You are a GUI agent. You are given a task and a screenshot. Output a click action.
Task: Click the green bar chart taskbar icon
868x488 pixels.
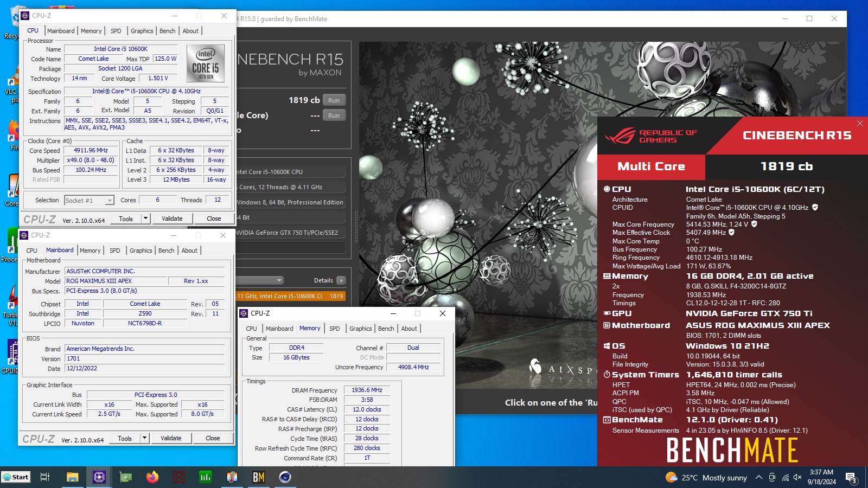coord(206,477)
